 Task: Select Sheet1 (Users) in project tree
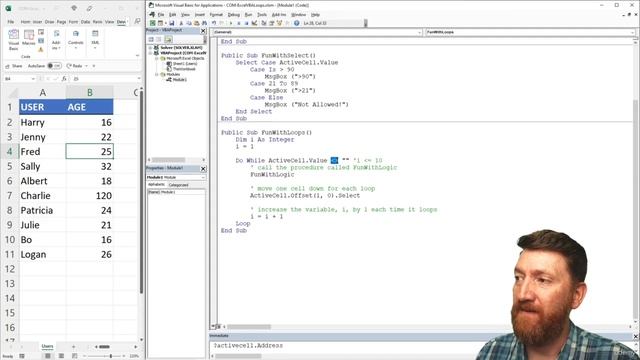(184, 64)
